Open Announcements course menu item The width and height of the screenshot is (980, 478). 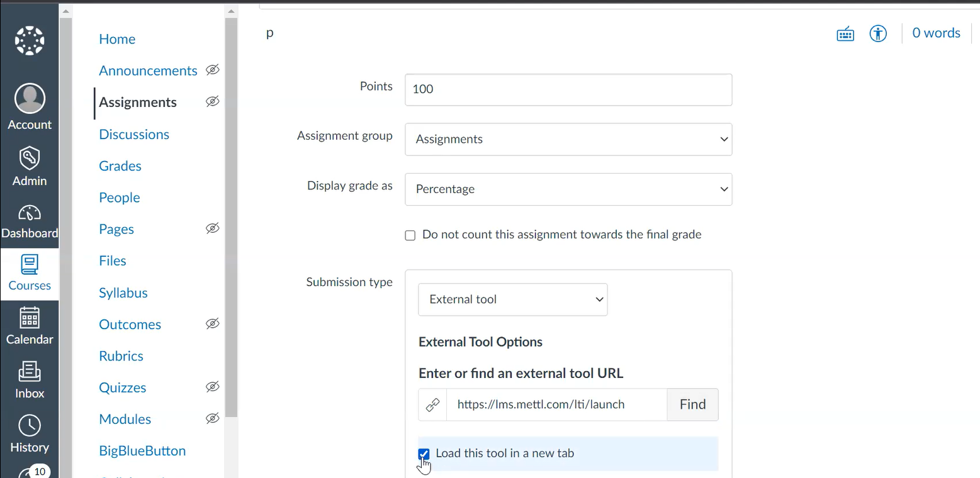148,70
